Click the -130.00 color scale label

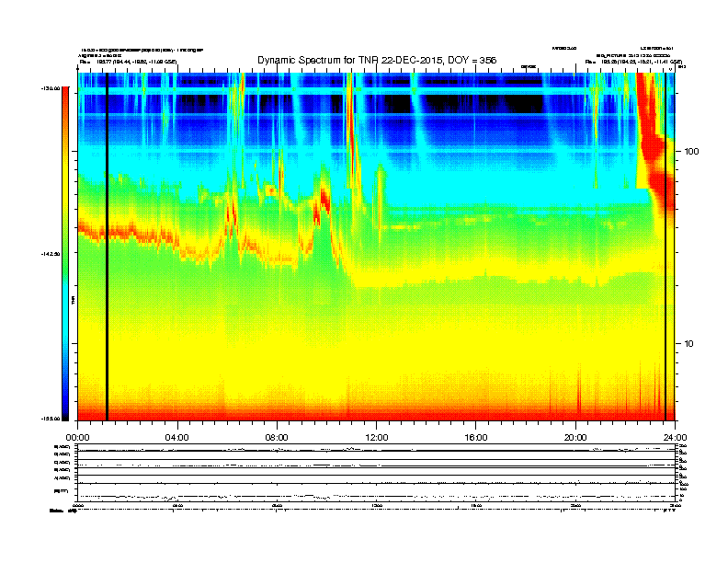pos(51,87)
